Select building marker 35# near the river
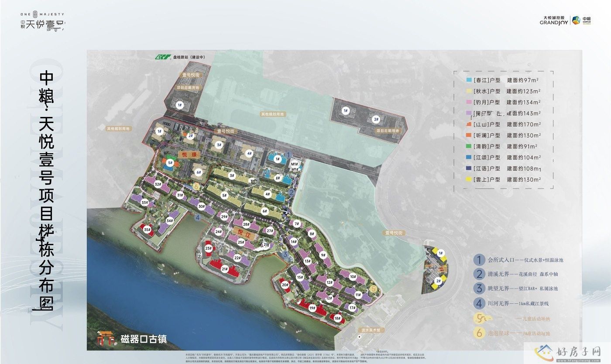611x364 pixels. pyautogui.click(x=147, y=230)
